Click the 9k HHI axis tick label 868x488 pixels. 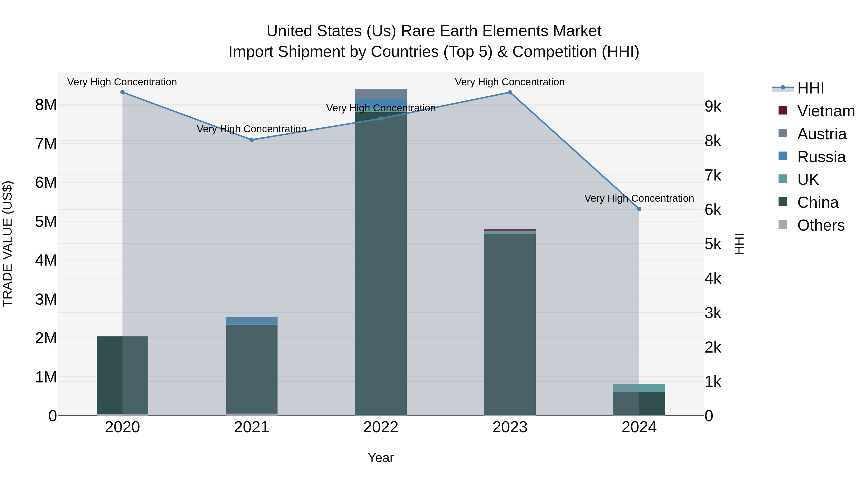click(713, 107)
